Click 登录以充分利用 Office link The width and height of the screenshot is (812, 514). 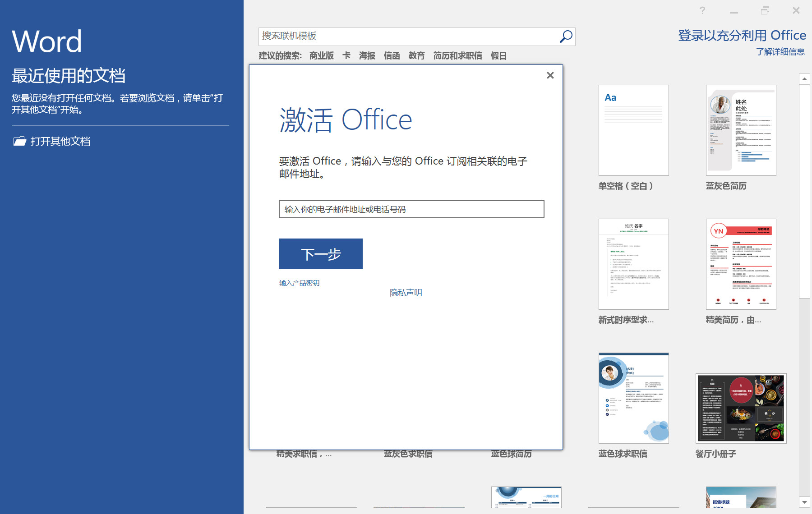click(x=742, y=35)
